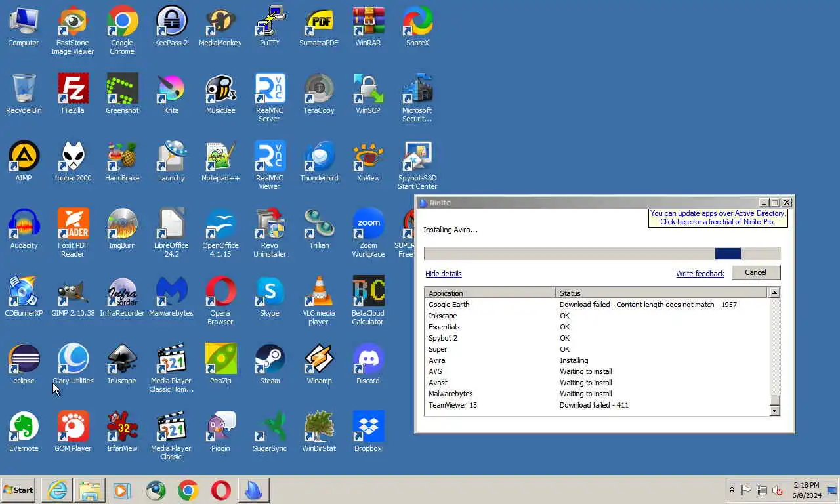Screen dimensions: 840x504
Task: Click the Hide details link
Action: 444,274
